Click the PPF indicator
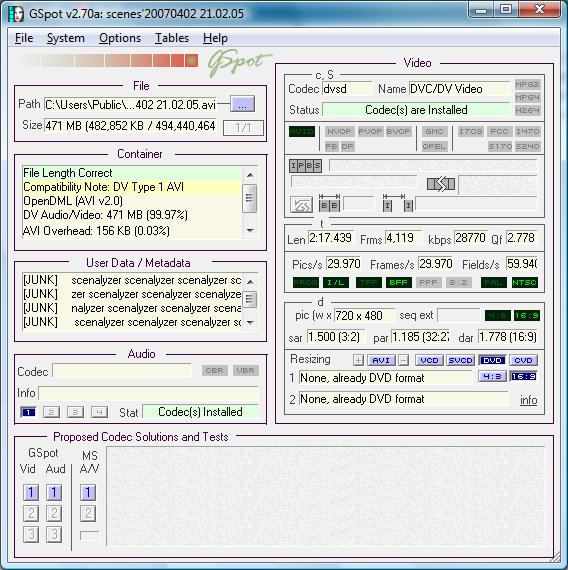 coord(428,282)
